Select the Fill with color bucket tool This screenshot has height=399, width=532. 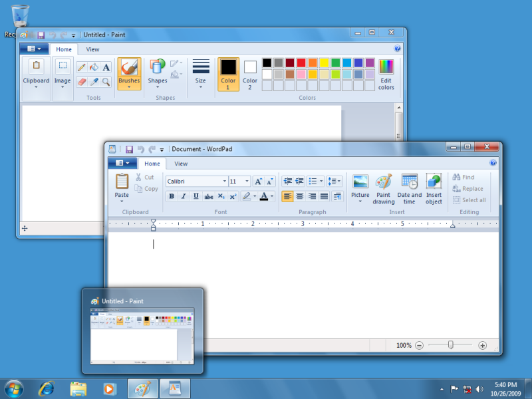click(94, 67)
